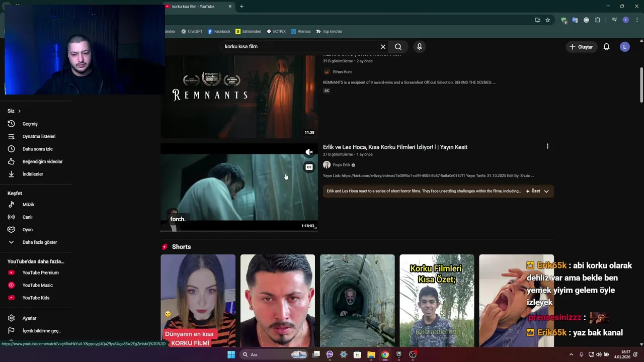Open the BOTRIX bookmark
This screenshot has width=644, height=362.
pos(276,31)
